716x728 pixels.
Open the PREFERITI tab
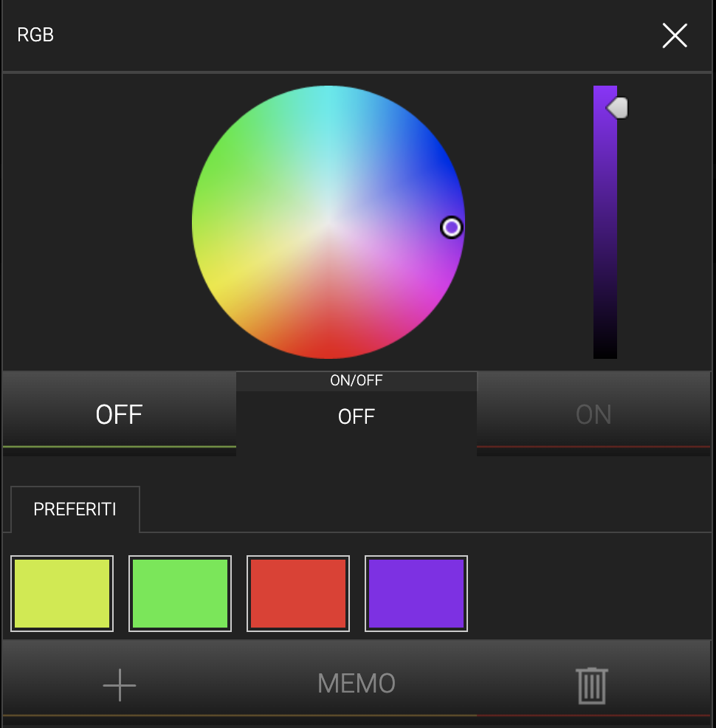75,509
